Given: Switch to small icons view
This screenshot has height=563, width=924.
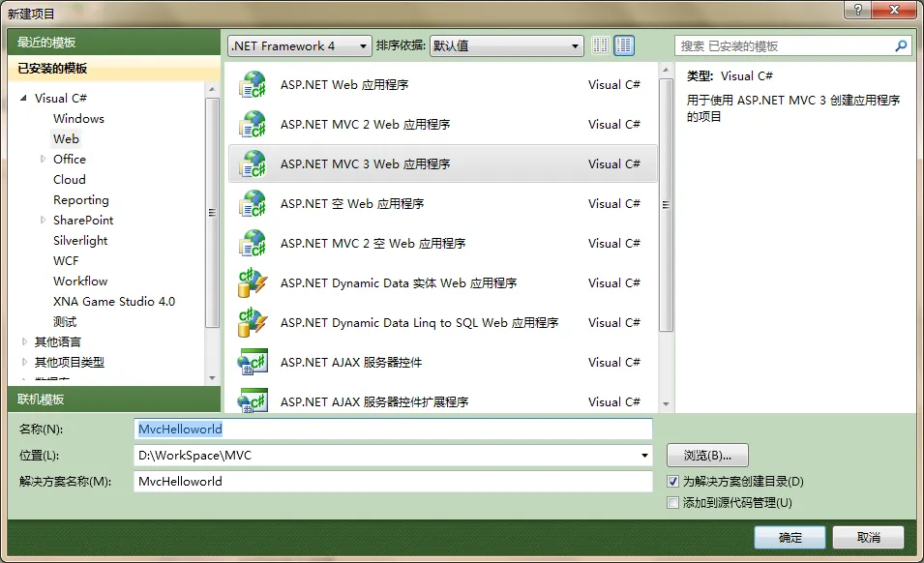Looking at the screenshot, I should [x=601, y=45].
